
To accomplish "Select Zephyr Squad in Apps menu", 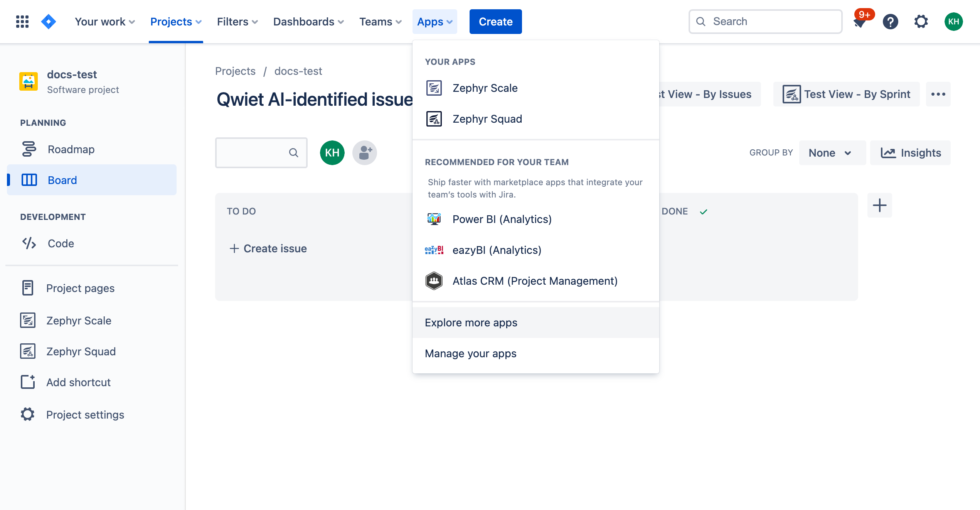I will point(536,119).
